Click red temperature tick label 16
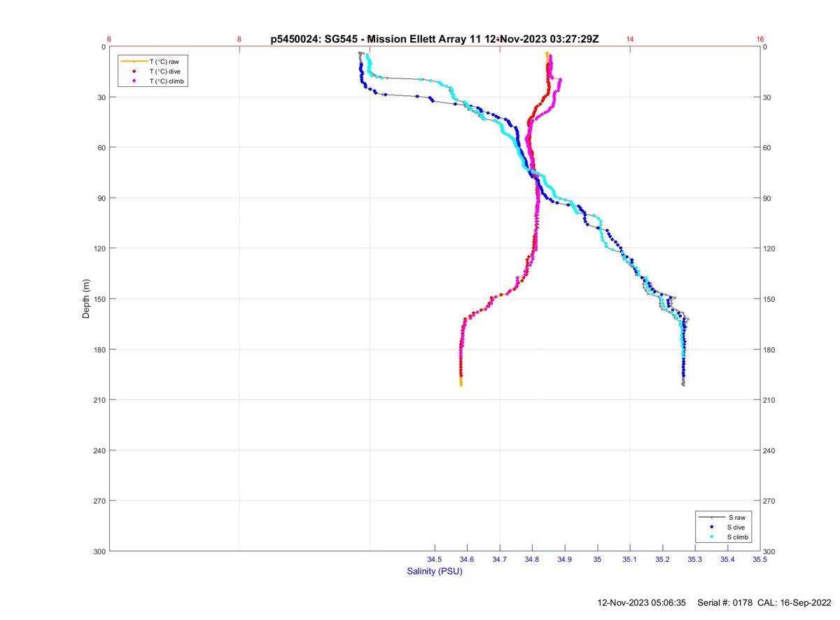This screenshot has height=620, width=840. tap(760, 39)
